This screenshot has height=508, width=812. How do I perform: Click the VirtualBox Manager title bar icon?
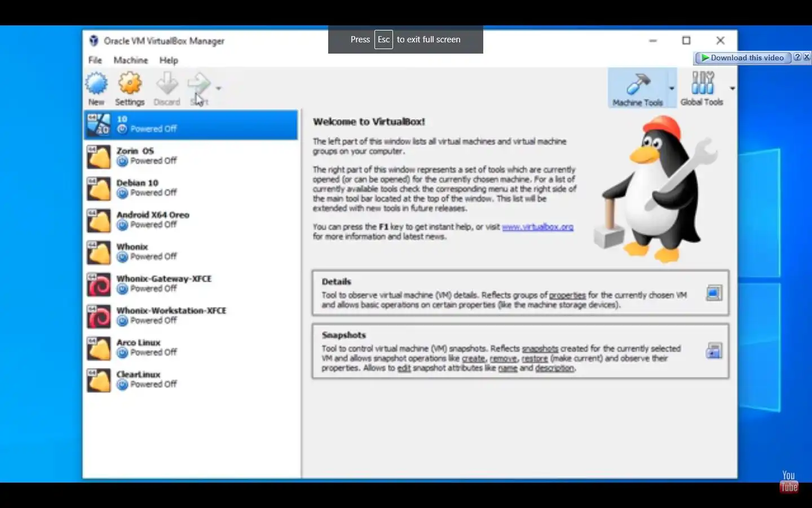[94, 41]
